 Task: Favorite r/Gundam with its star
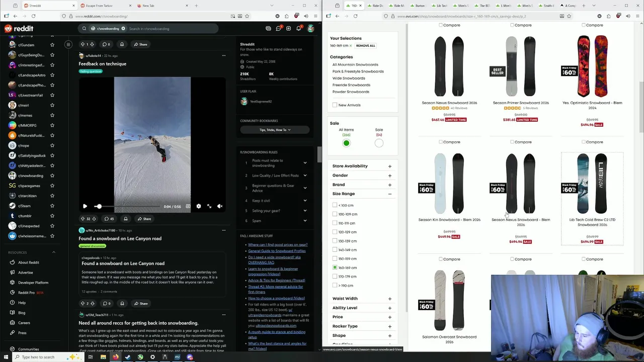coord(52,45)
